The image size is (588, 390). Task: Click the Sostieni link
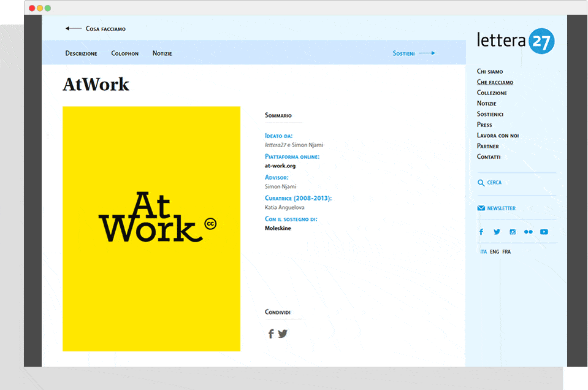tap(403, 53)
